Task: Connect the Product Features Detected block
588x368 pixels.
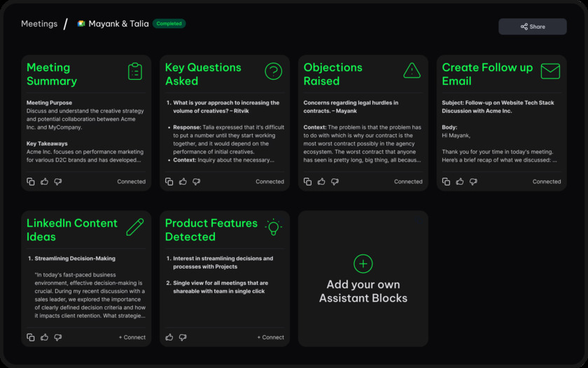Action: tap(271, 337)
